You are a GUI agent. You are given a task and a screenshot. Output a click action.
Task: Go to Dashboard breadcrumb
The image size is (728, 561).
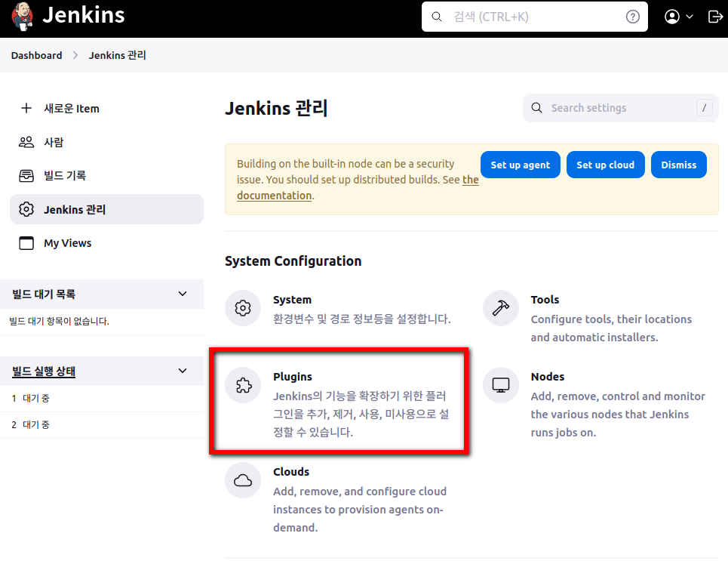coord(37,55)
